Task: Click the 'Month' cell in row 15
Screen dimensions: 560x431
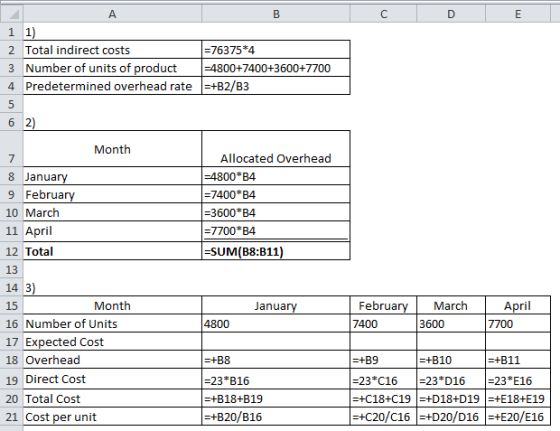Action: pos(112,306)
